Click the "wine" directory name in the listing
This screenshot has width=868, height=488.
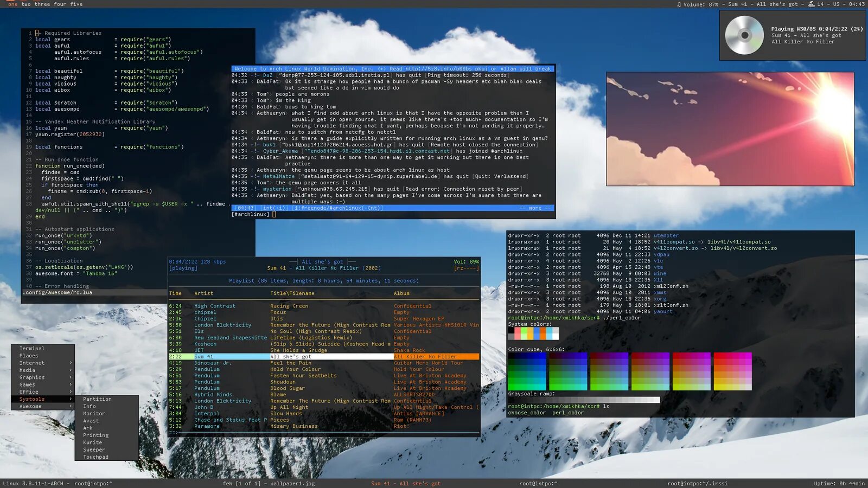click(x=660, y=274)
